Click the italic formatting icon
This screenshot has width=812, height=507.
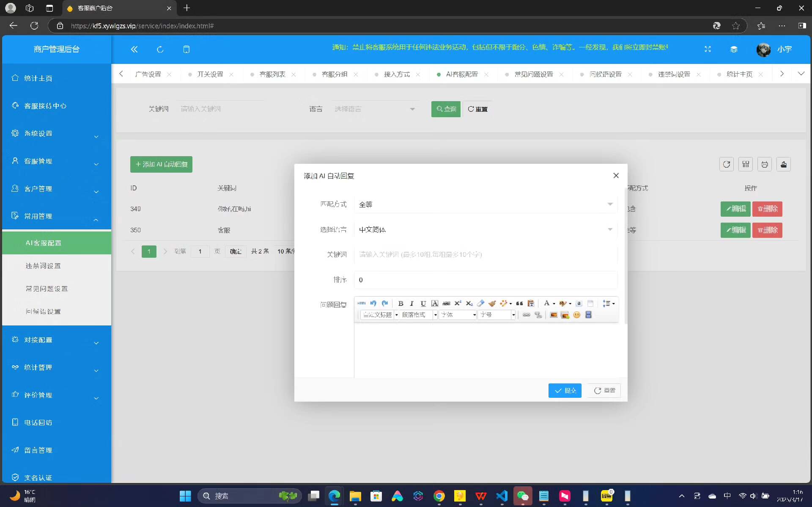pos(411,303)
